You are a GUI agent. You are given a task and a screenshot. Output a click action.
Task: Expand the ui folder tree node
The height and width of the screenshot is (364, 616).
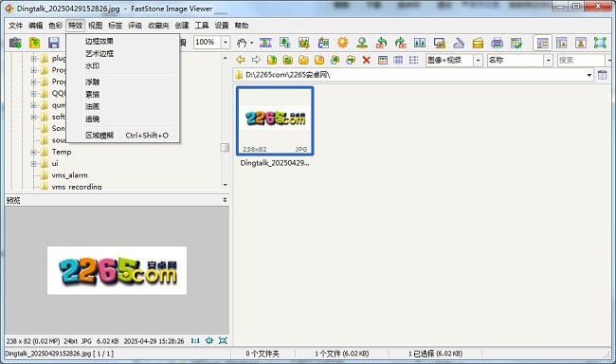33,164
